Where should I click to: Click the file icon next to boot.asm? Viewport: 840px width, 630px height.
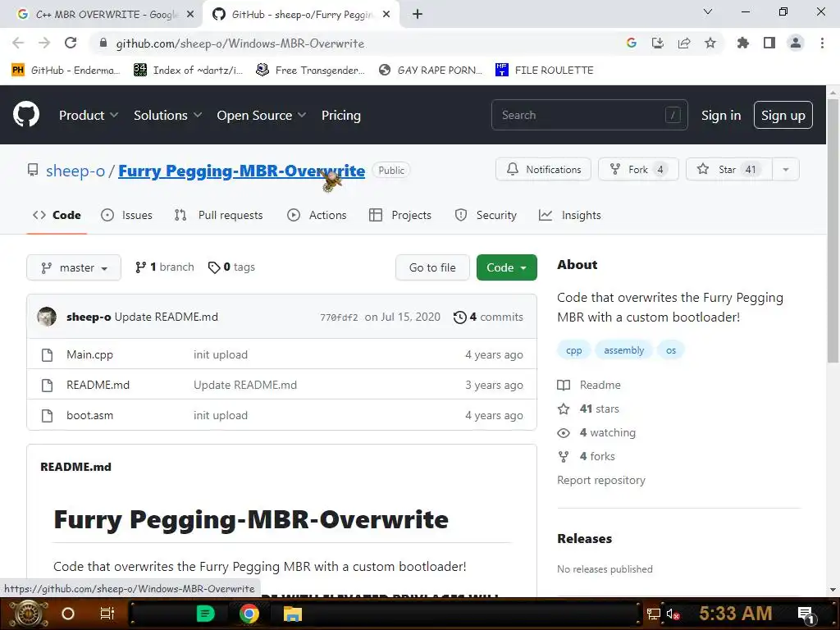47,415
